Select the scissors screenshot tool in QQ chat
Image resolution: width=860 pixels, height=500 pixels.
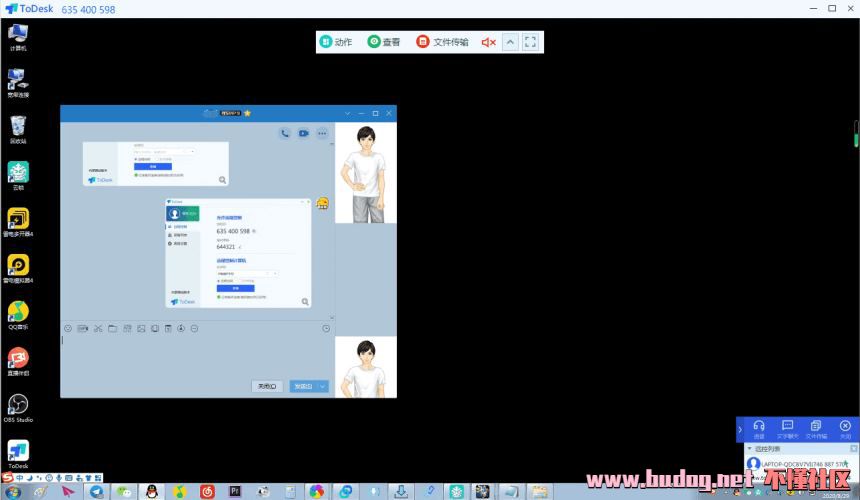98,328
